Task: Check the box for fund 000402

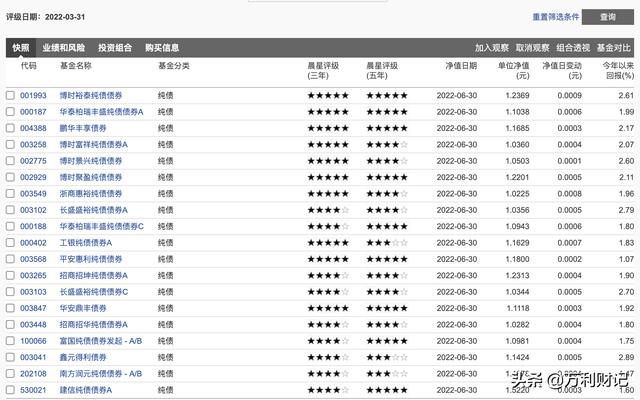Action: coord(10,243)
